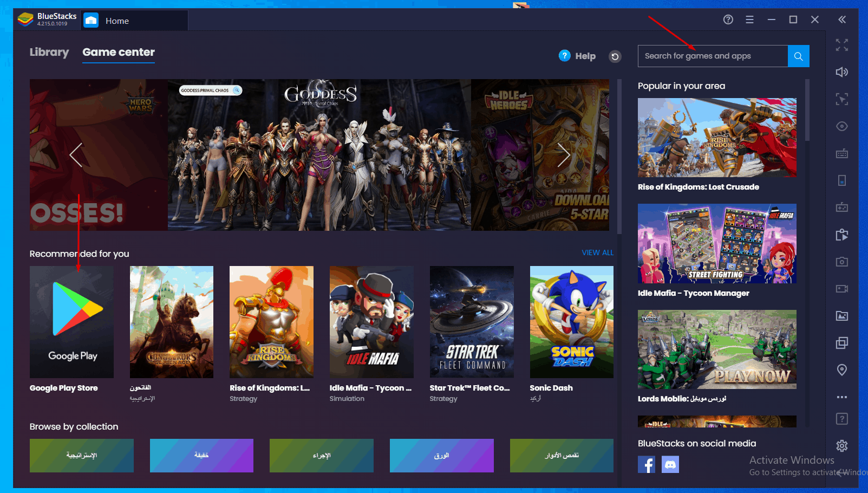
Task: Click the search for games and apps field
Action: pos(713,56)
